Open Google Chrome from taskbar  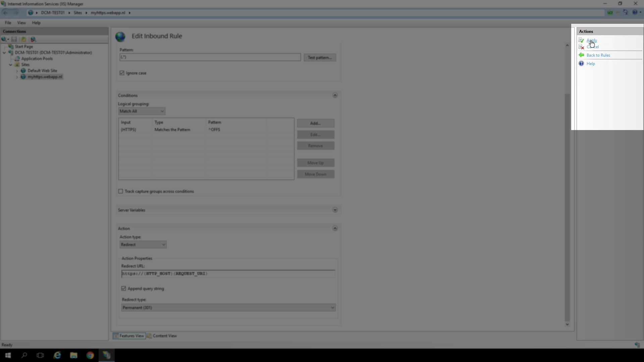90,355
